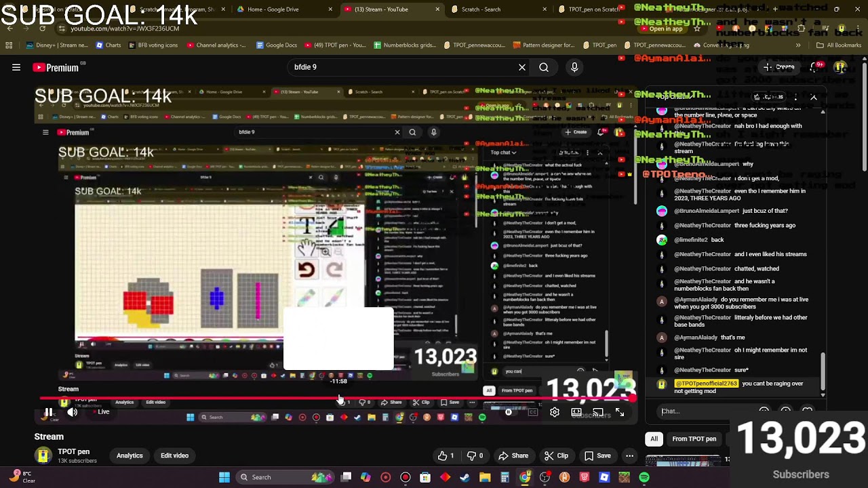Open Spotify from the taskbar
Viewport: 868px width, 488px height.
click(644, 477)
